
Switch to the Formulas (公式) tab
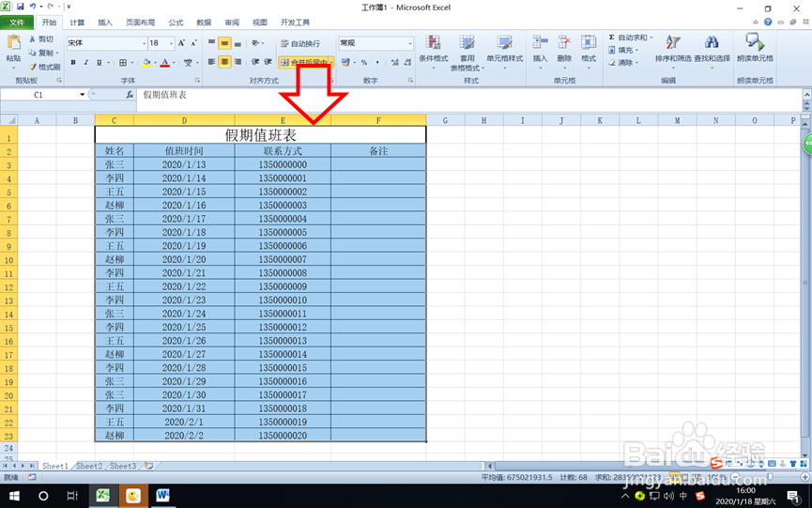click(x=176, y=23)
